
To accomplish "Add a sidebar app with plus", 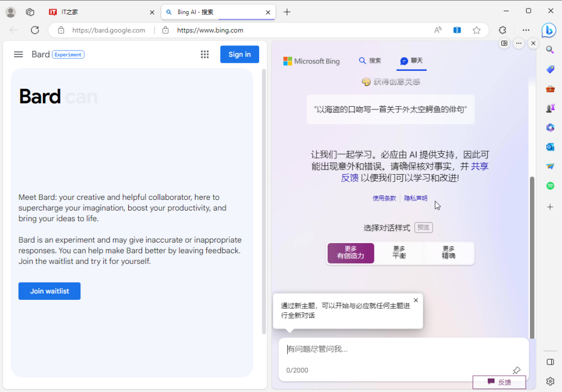I will pyautogui.click(x=550, y=207).
